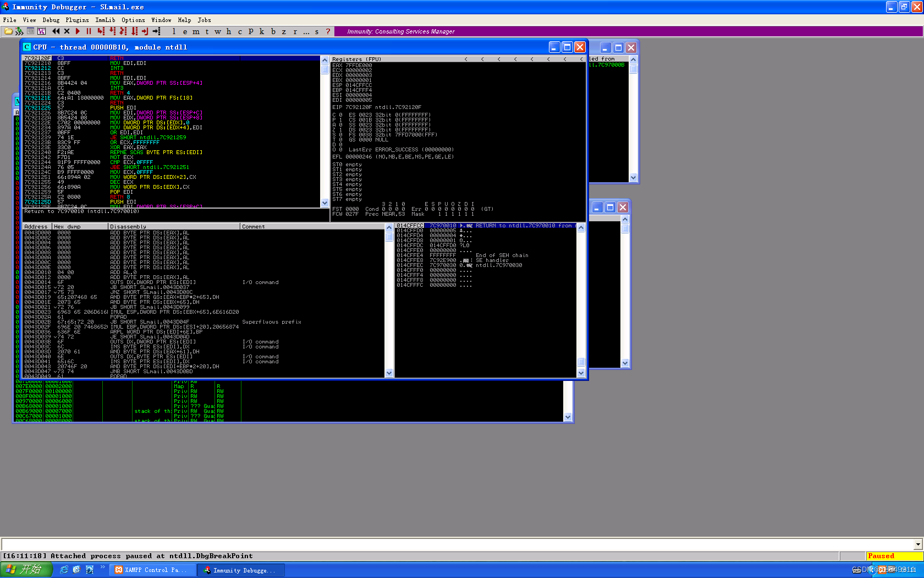This screenshot has height=578, width=924.
Task: Click the command bar input field
Action: click(x=457, y=544)
